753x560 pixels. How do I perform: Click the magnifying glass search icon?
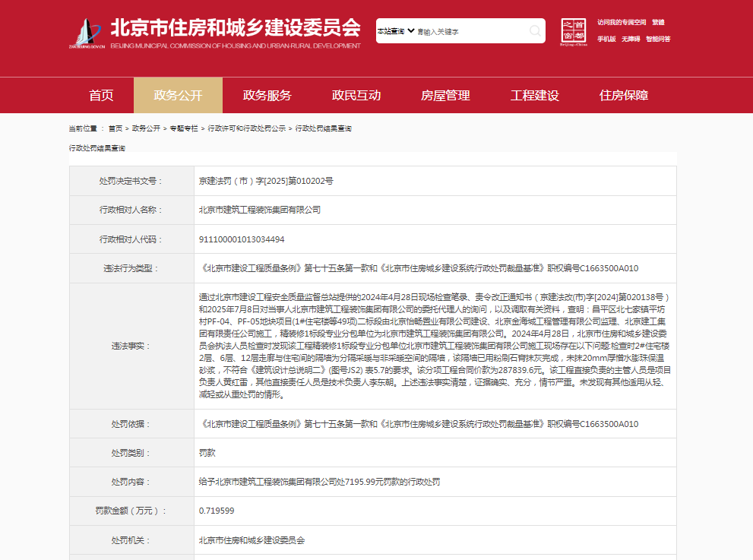click(536, 31)
